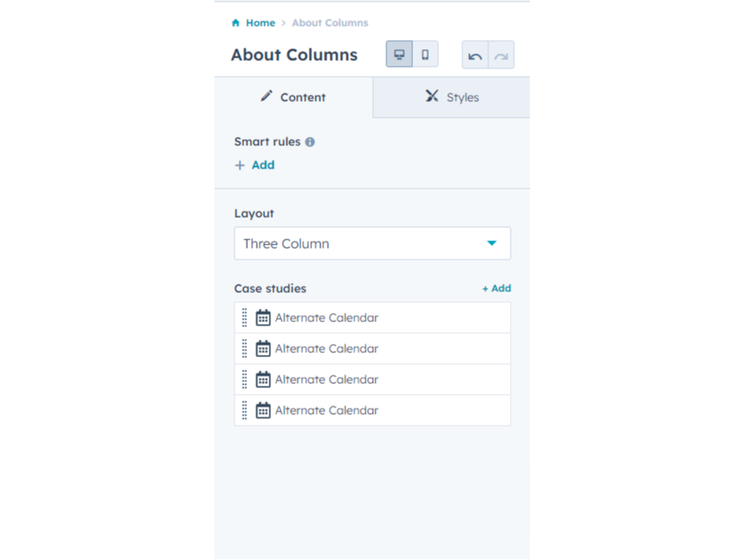Click the brush icon on Styles tab
This screenshot has height=560, width=746.
click(432, 96)
